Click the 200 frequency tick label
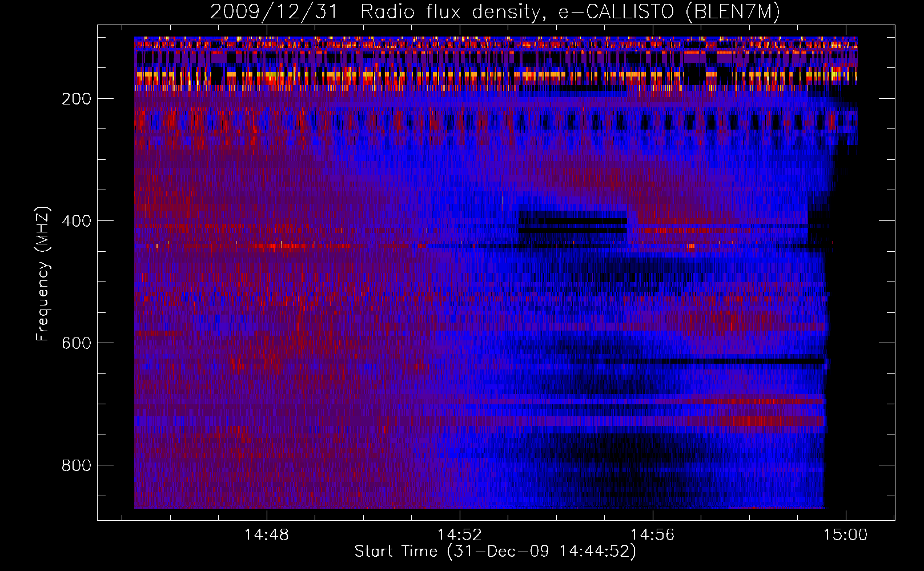Viewport: 924px width, 571px height. click(77, 99)
